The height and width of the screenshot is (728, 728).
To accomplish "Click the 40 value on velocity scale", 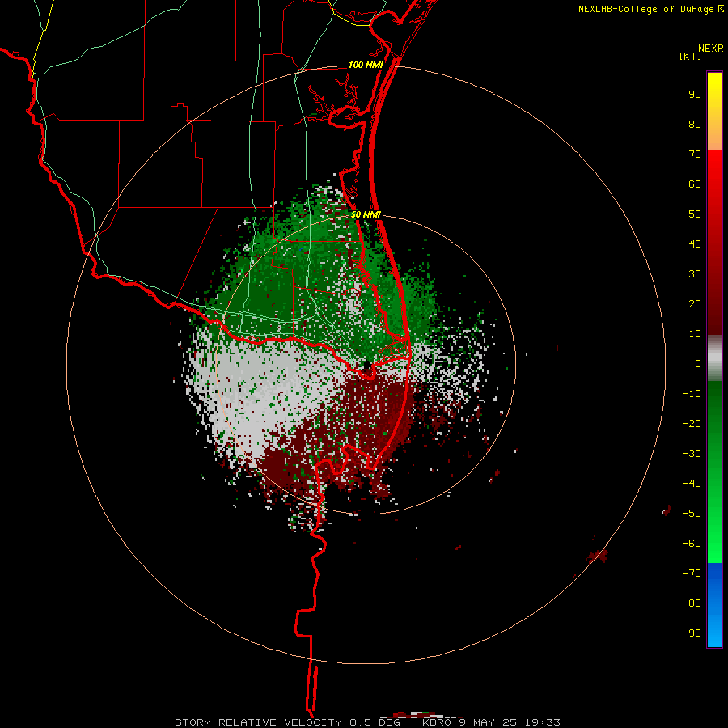I will click(695, 244).
